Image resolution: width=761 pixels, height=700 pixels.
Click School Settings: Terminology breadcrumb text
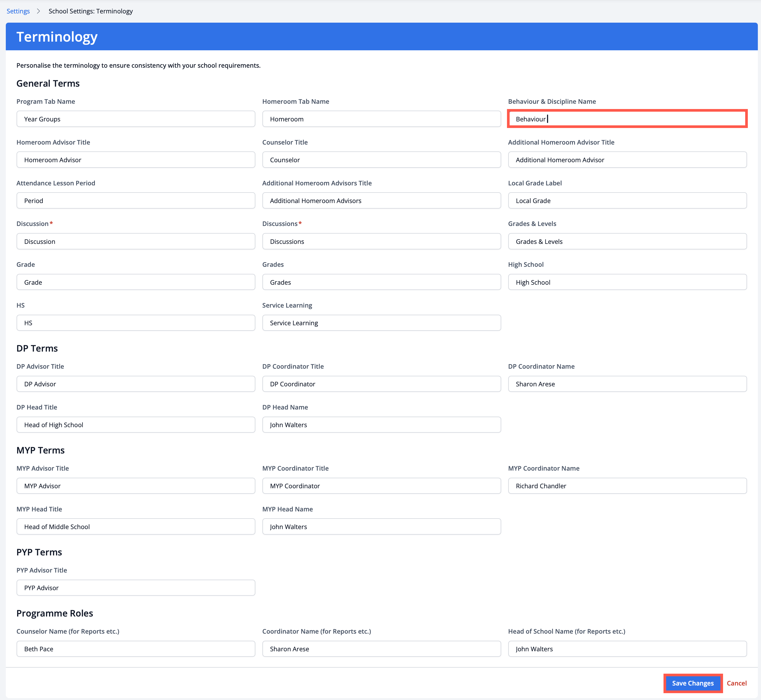pyautogui.click(x=91, y=11)
